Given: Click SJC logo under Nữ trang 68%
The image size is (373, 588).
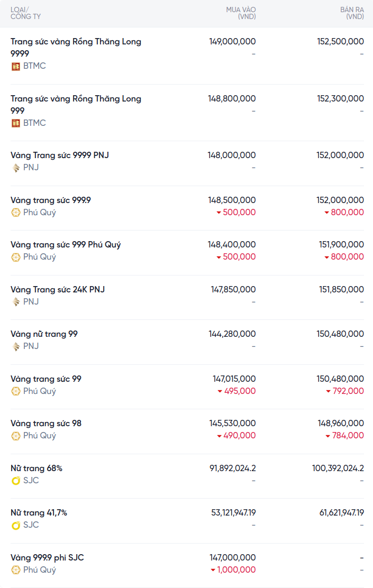Looking at the screenshot, I should click(x=16, y=481).
